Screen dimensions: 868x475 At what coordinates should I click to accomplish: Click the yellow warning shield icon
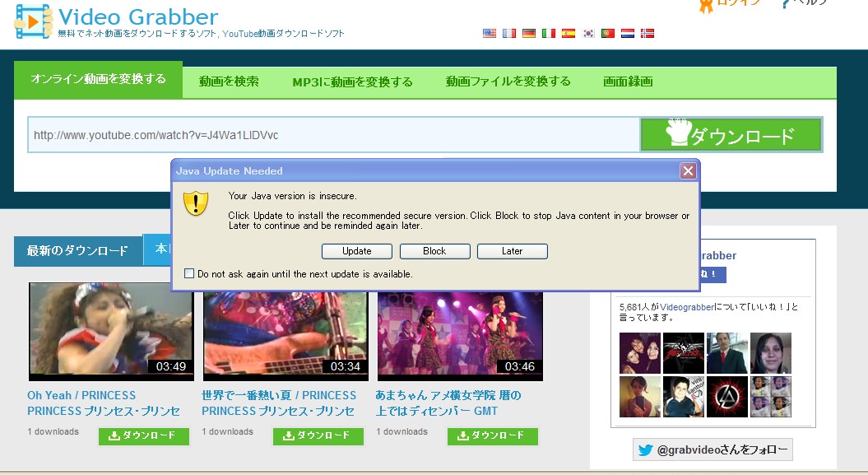[x=196, y=203]
